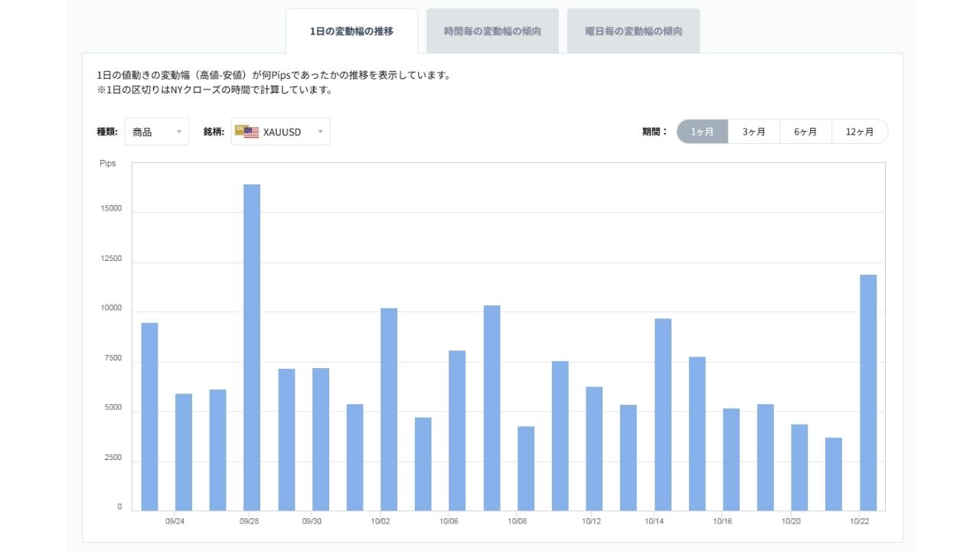Expand the 種類 dropdown showing 商品
The width and height of the screenshot is (980, 551).
tap(157, 132)
